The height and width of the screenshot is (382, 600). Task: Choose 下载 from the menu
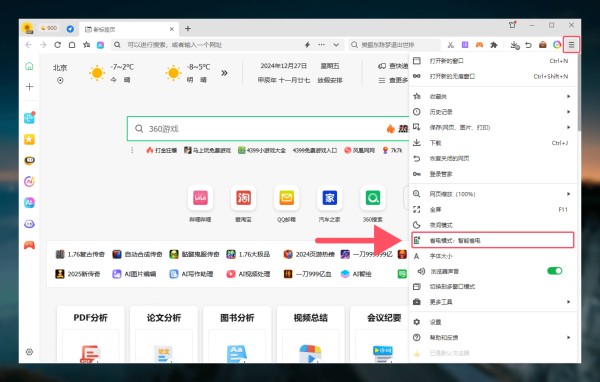tap(493, 143)
